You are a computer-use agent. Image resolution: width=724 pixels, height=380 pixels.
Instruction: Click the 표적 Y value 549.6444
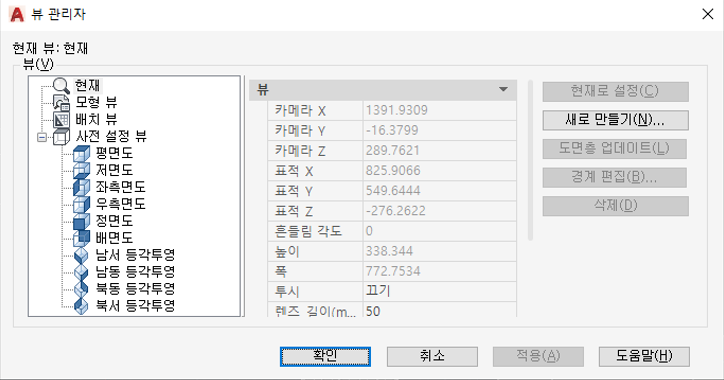pos(440,191)
